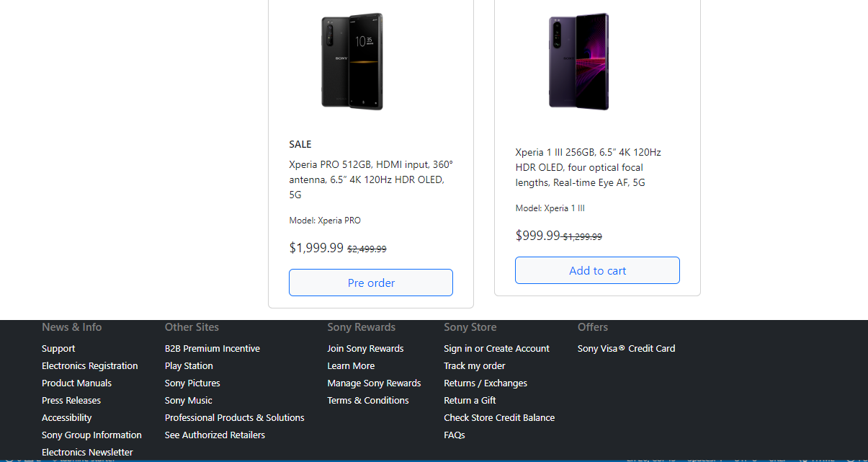
Task: Open the Xperia 1 III 256GB product title
Action: [x=588, y=167]
